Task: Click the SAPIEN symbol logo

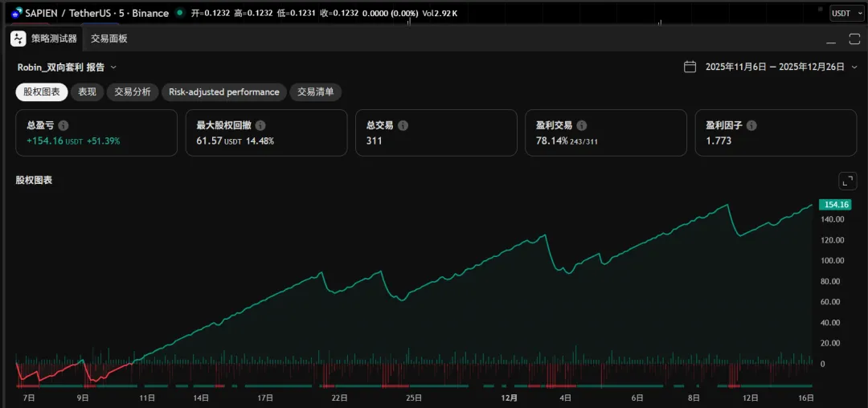Action: [17, 13]
